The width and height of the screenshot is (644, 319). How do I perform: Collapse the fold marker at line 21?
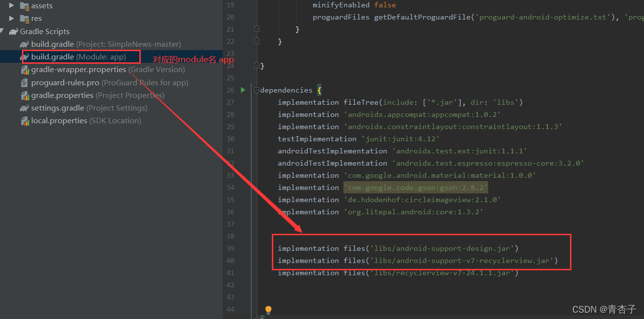(257, 29)
